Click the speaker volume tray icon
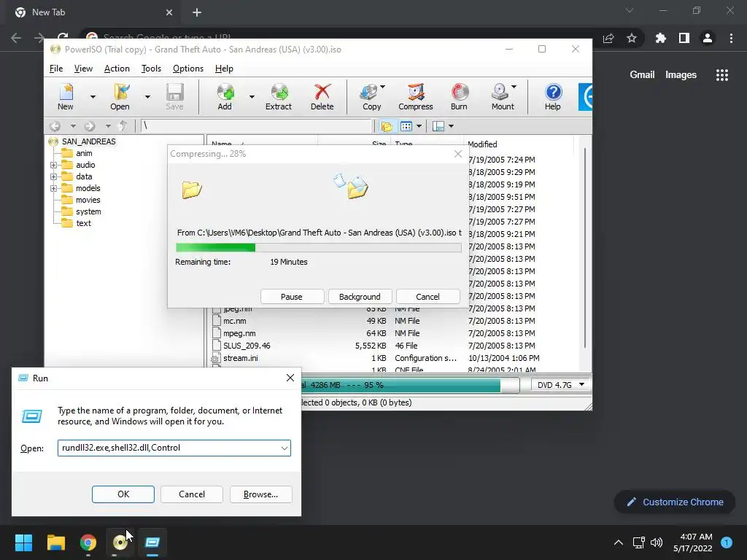The width and height of the screenshot is (747, 560). click(x=657, y=542)
